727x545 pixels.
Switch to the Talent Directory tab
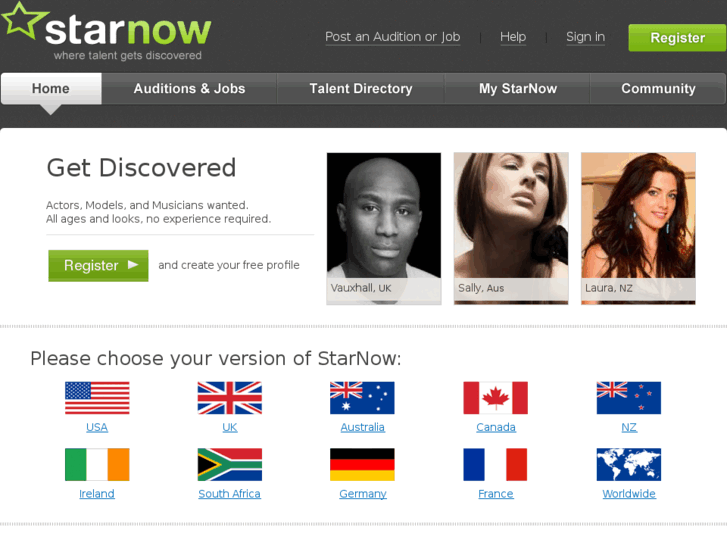(361, 89)
